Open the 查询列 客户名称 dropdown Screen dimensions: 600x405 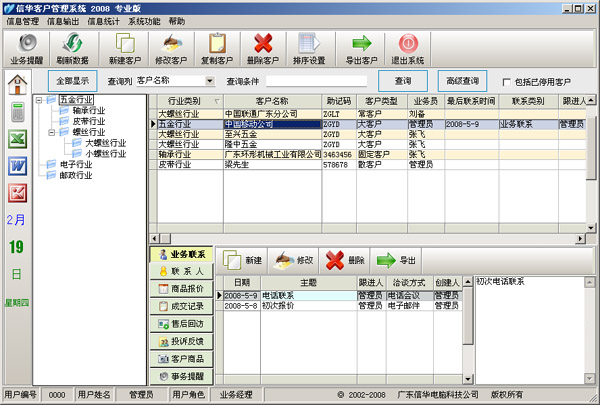coord(210,81)
